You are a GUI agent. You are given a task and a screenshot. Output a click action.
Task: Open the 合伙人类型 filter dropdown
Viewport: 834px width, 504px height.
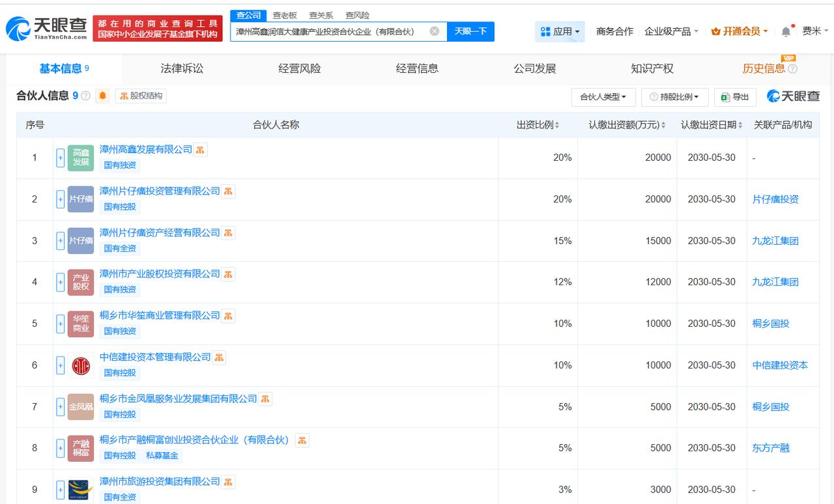tap(603, 97)
